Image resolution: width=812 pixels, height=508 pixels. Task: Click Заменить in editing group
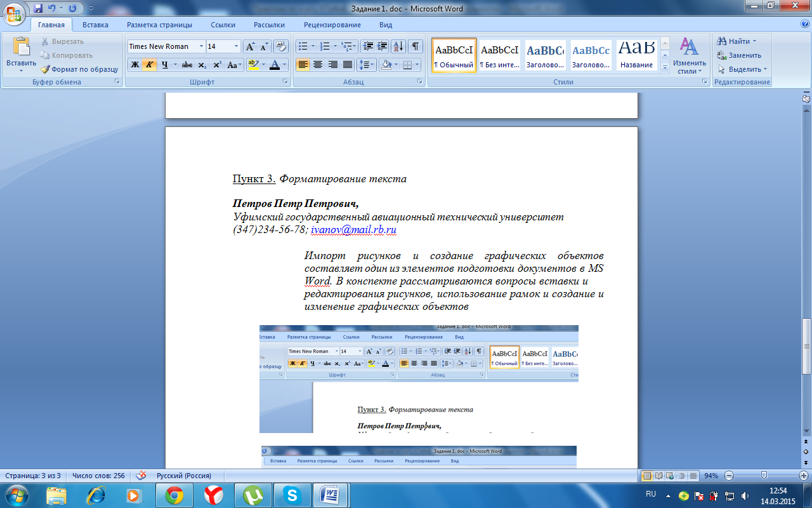coord(739,55)
